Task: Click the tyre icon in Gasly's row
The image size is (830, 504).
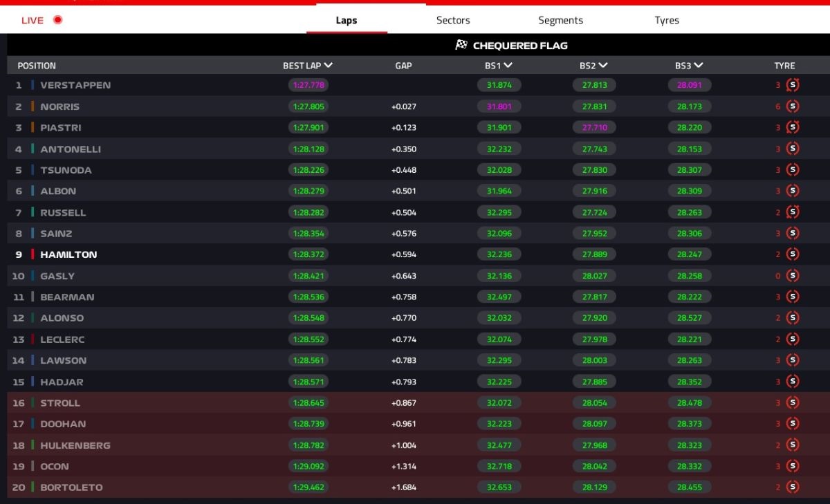Action: click(x=793, y=276)
